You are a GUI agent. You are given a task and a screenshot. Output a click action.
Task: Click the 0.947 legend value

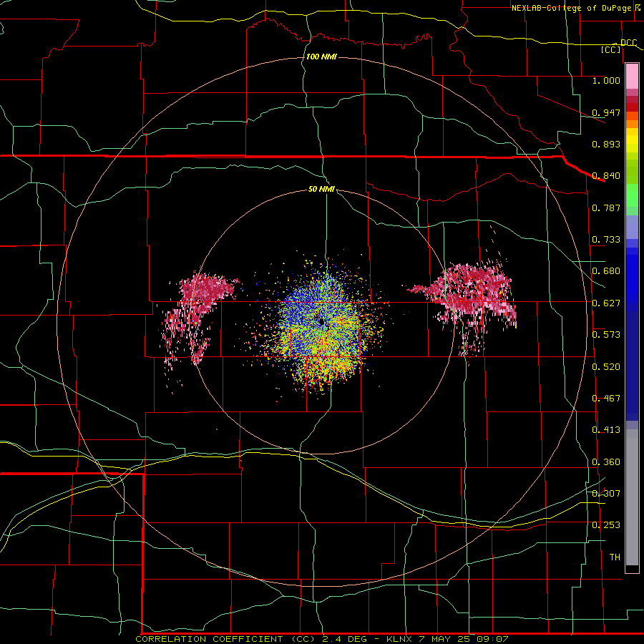(x=606, y=112)
